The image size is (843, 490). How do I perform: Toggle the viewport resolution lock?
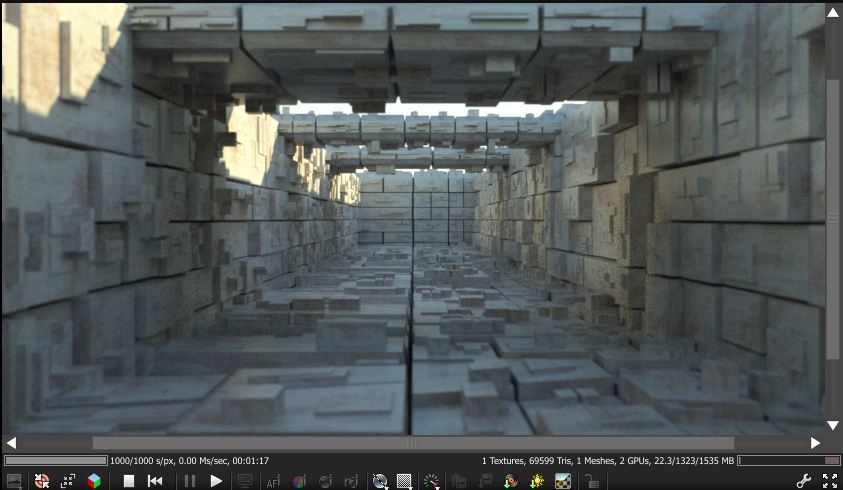coord(592,481)
